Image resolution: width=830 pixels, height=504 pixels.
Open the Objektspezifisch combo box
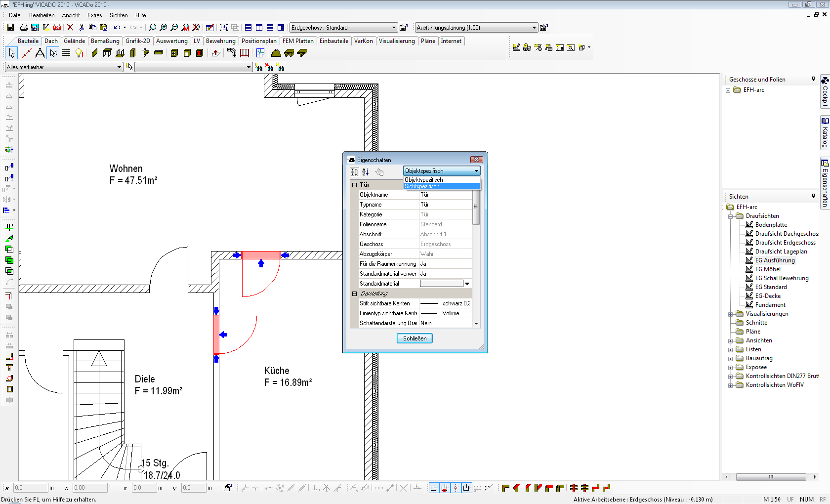(441, 170)
